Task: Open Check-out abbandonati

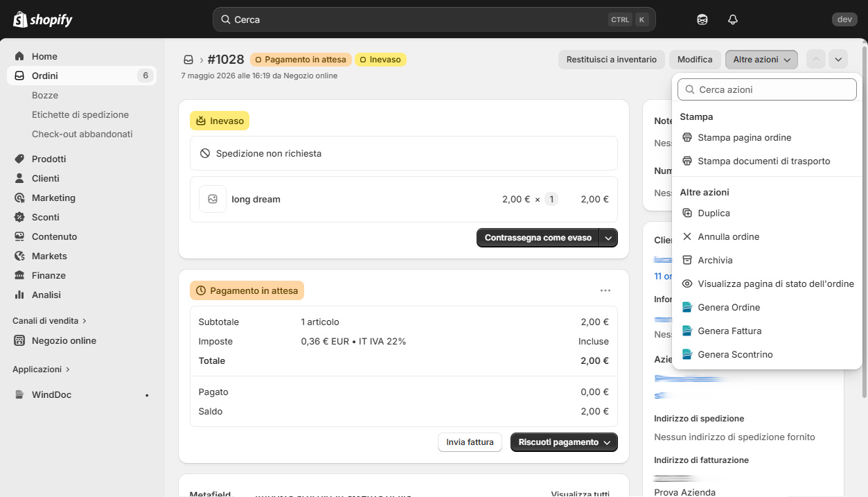Action: pyautogui.click(x=82, y=134)
